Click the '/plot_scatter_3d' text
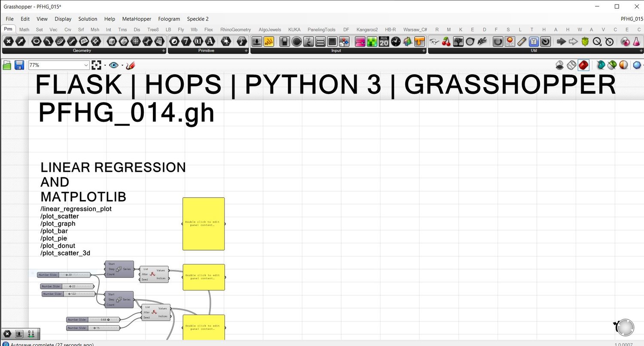This screenshot has width=644, height=346. click(65, 253)
